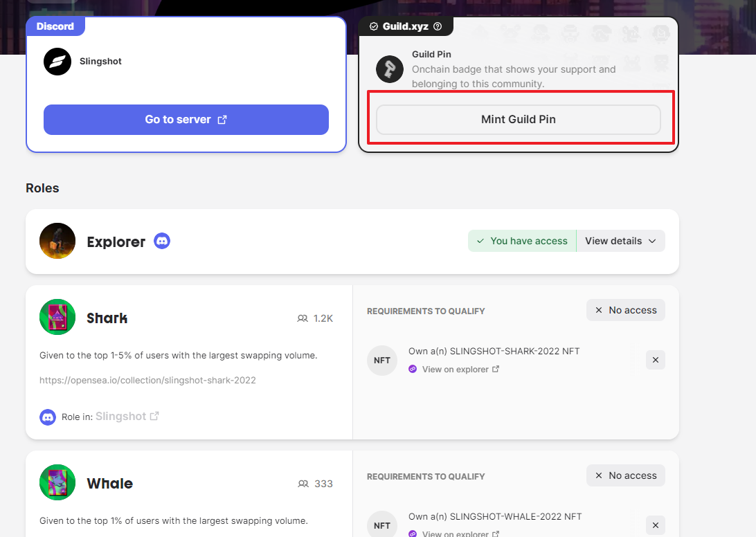Viewport: 756px width, 537px height.
Task: Click X icon on Shark NFT requirement
Action: point(656,360)
